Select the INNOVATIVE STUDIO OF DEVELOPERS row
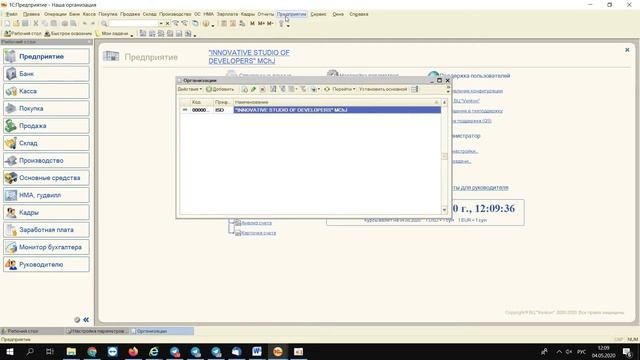 click(310, 110)
